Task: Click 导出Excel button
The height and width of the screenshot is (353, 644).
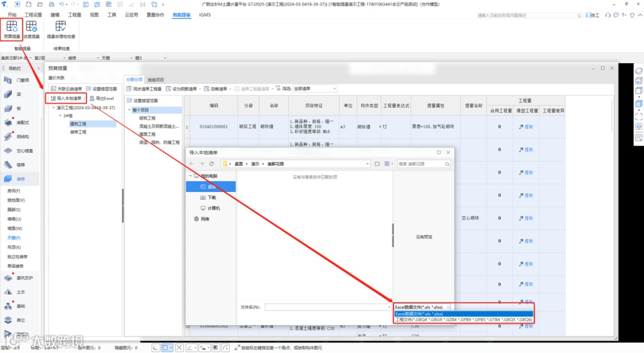Action: 102,98
